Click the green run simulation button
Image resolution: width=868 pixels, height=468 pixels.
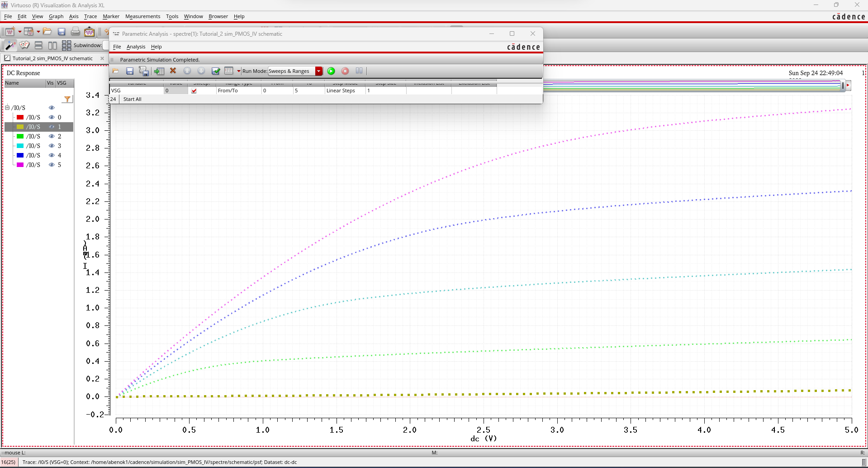point(331,71)
